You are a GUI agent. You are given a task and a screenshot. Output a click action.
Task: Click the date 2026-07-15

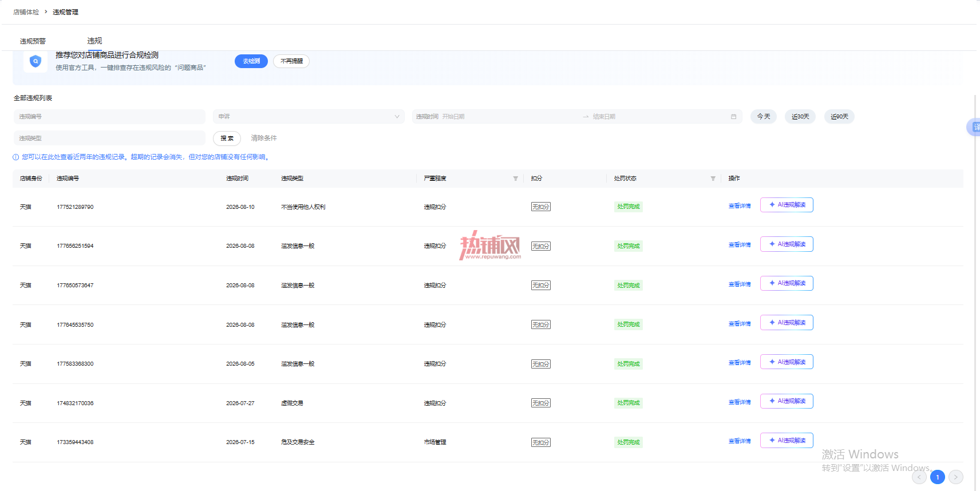coord(240,442)
